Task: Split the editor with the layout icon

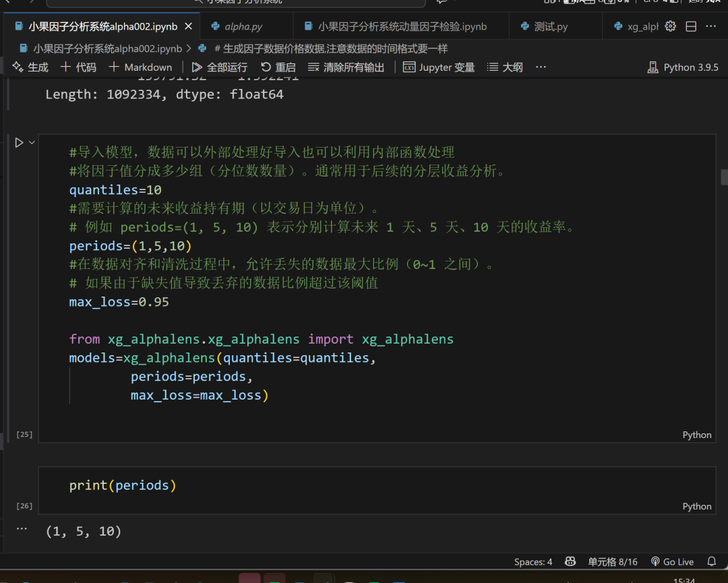Action: coord(691,26)
